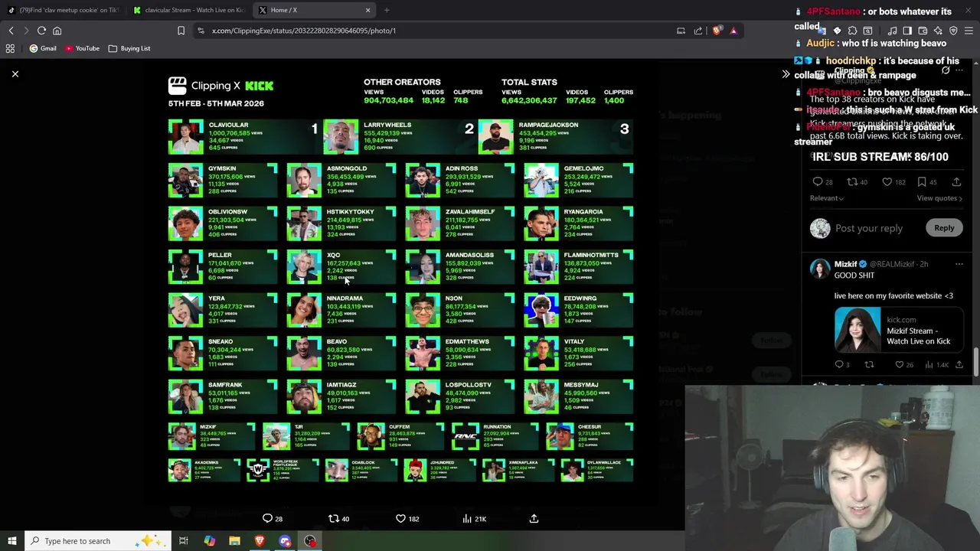Share the photo using the upload icon below it
The height and width of the screenshot is (551, 980).
coord(534,519)
